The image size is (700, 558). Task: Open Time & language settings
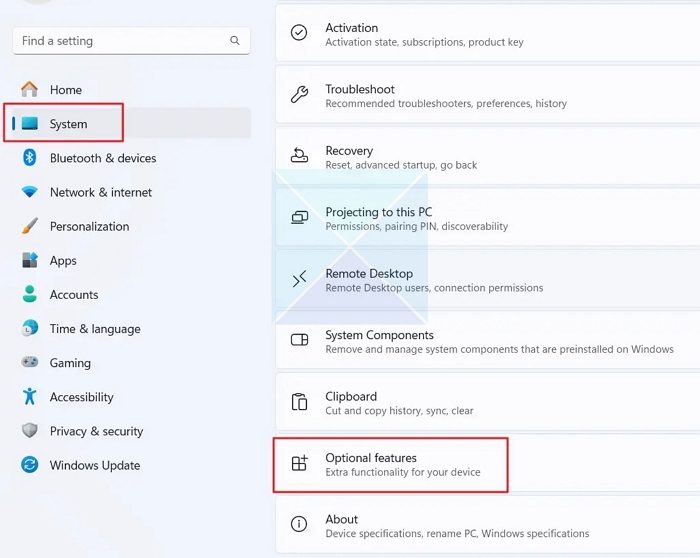pos(95,329)
